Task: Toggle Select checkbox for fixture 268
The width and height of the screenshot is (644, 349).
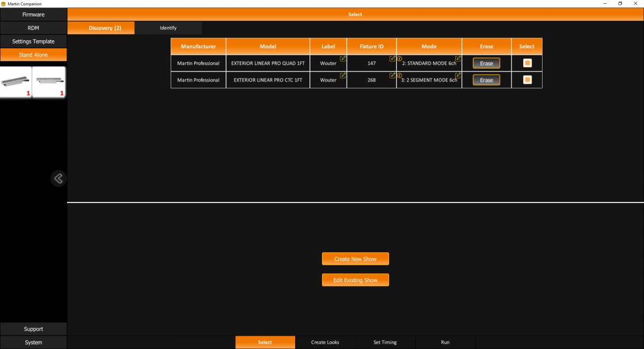Action: [x=528, y=80]
